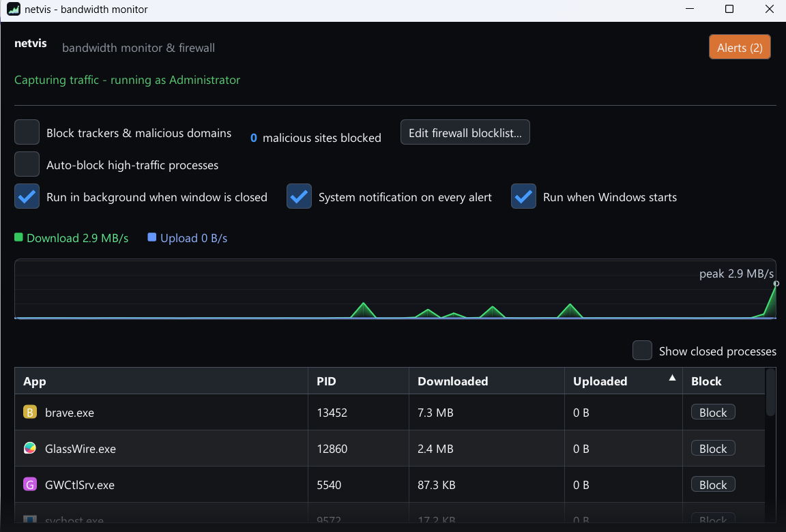Block the brave.exe process
786x532 pixels.
pyautogui.click(x=713, y=412)
